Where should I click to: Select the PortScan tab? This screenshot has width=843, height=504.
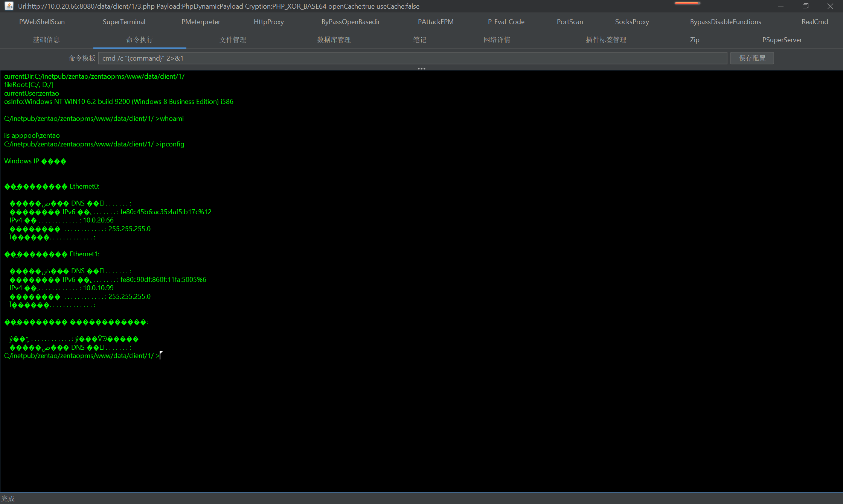click(x=570, y=22)
